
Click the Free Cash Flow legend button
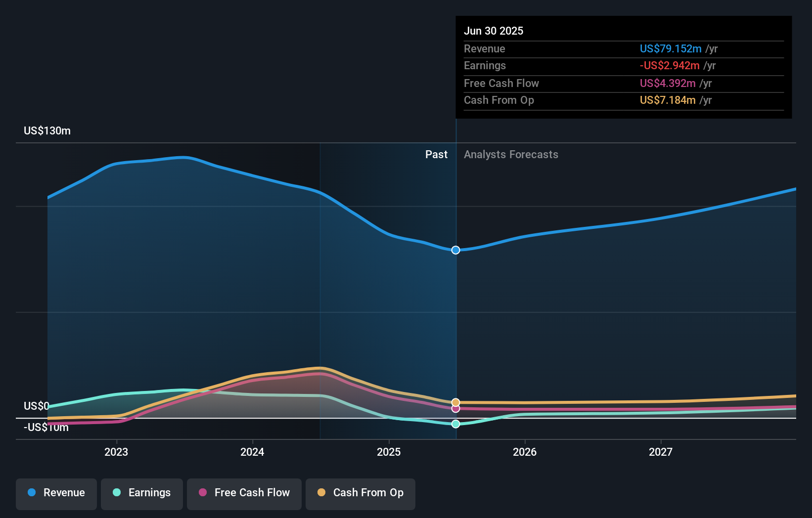click(x=244, y=494)
